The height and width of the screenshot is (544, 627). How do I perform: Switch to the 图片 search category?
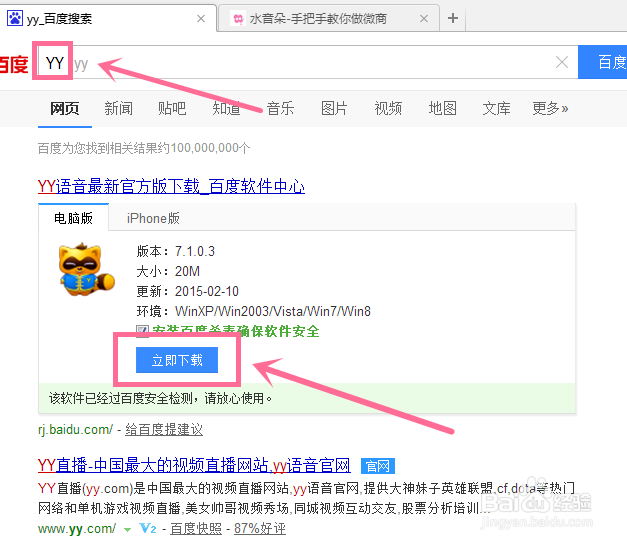[334, 108]
